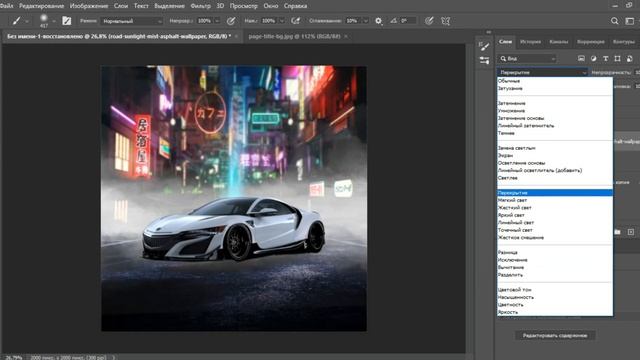640x360 pixels.
Task: Choose Обычные blend mode
Action: click(x=509, y=81)
